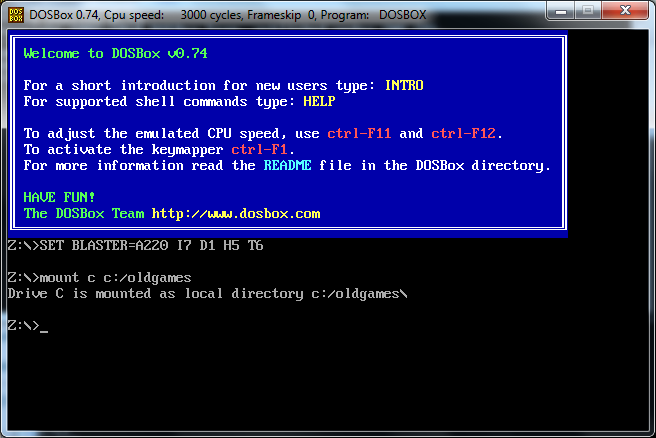Click the mount c c:/oldgames command
The width and height of the screenshot is (656, 438).
pyautogui.click(x=100, y=277)
